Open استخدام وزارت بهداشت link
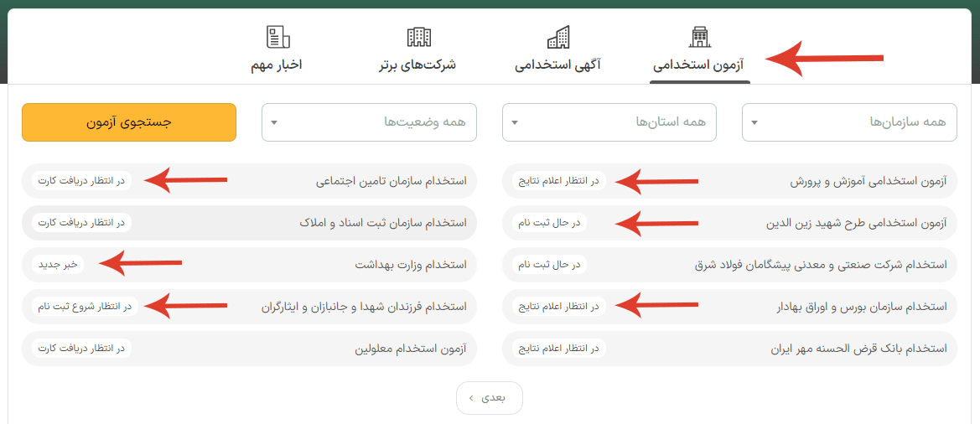Screen dimensions: 980x424 click(411, 265)
